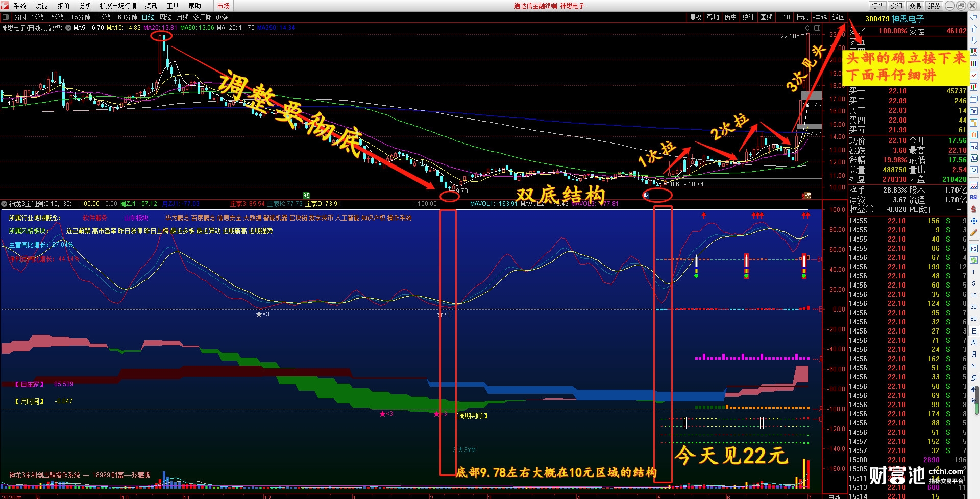Screen dimensions: 980x499
Task: Open the 帮助 menu
Action: pos(195,6)
